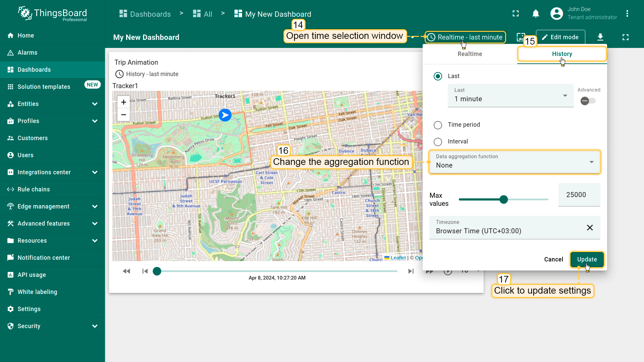
Task: Click the Tracker1 map marker
Action: [225, 115]
